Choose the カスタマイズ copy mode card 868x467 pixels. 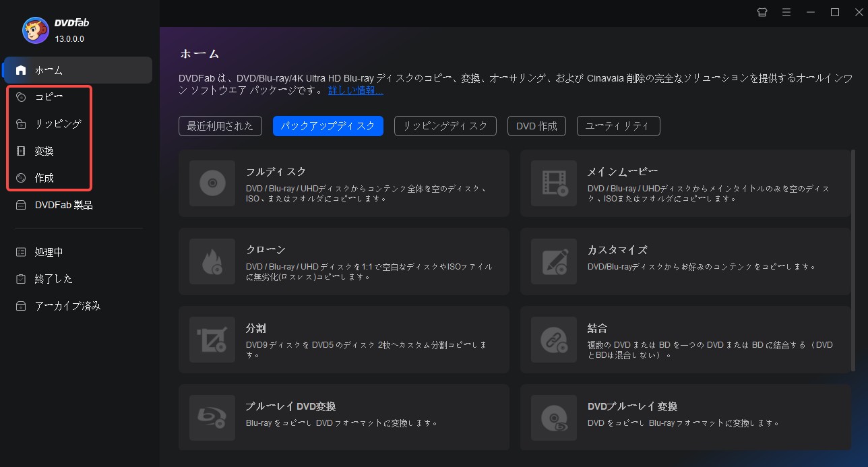(x=685, y=261)
